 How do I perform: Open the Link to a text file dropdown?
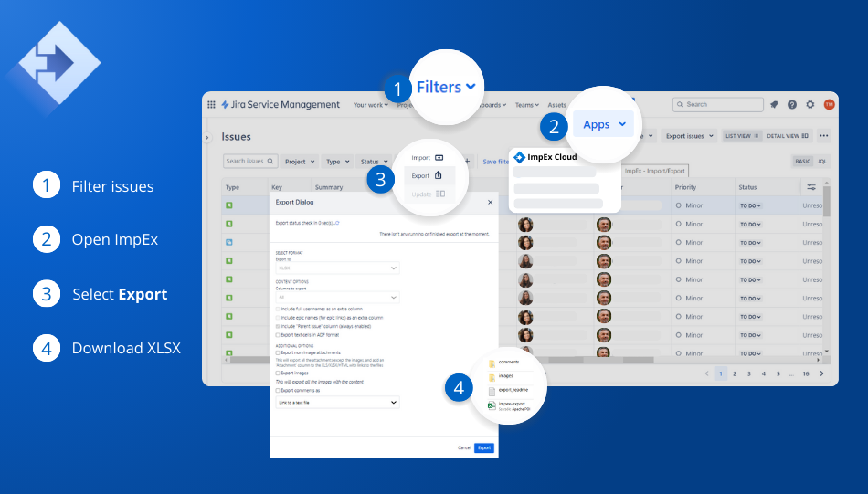337,402
